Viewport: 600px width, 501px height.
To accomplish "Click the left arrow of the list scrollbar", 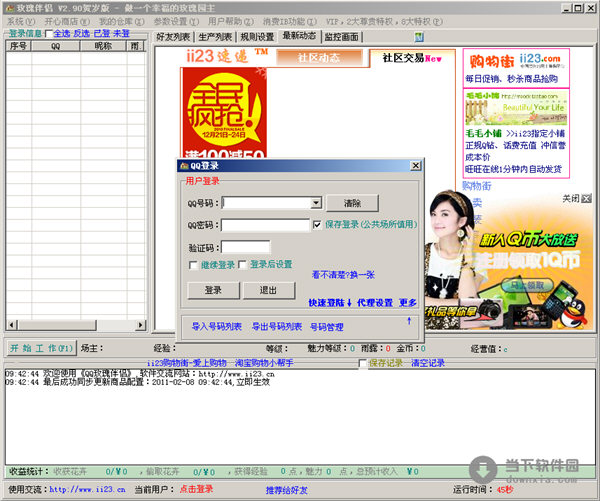I will [x=11, y=325].
